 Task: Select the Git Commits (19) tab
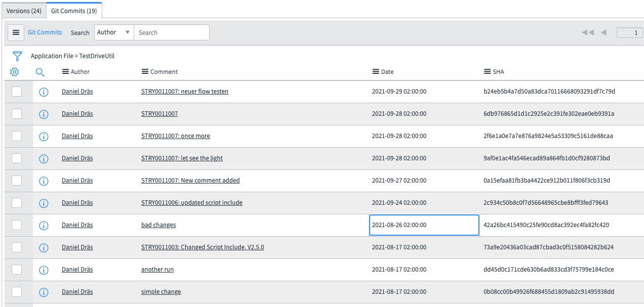point(74,11)
